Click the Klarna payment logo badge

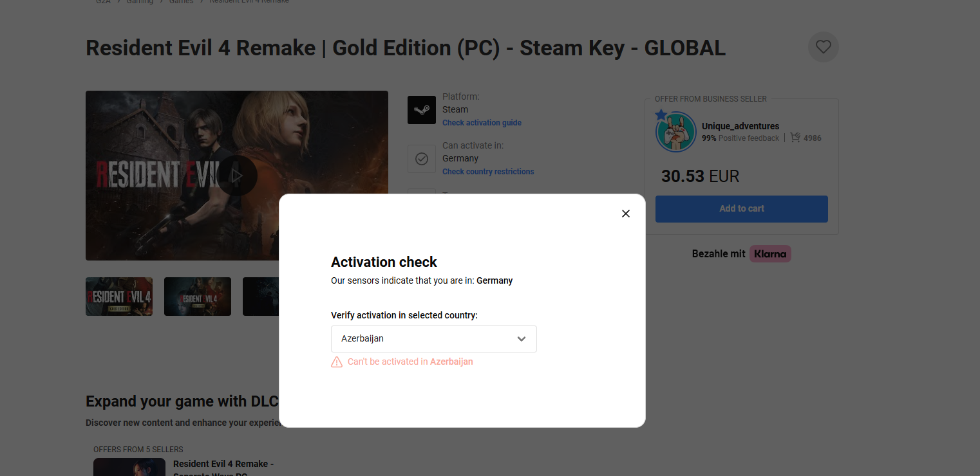770,253
